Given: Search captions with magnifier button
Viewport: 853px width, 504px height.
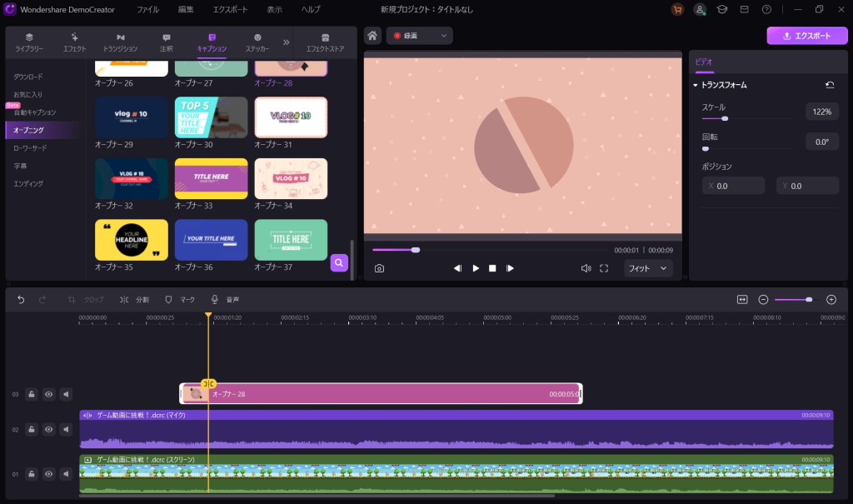Looking at the screenshot, I should pos(339,263).
